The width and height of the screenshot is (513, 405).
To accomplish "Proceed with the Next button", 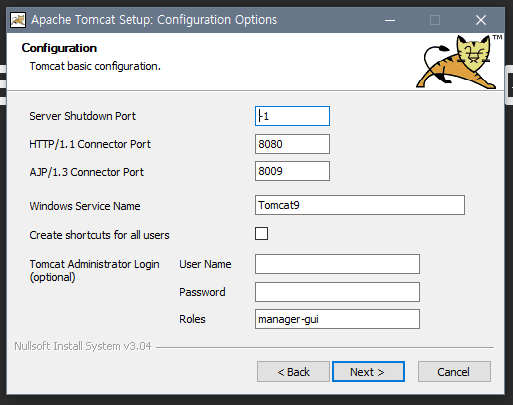I will pos(368,372).
